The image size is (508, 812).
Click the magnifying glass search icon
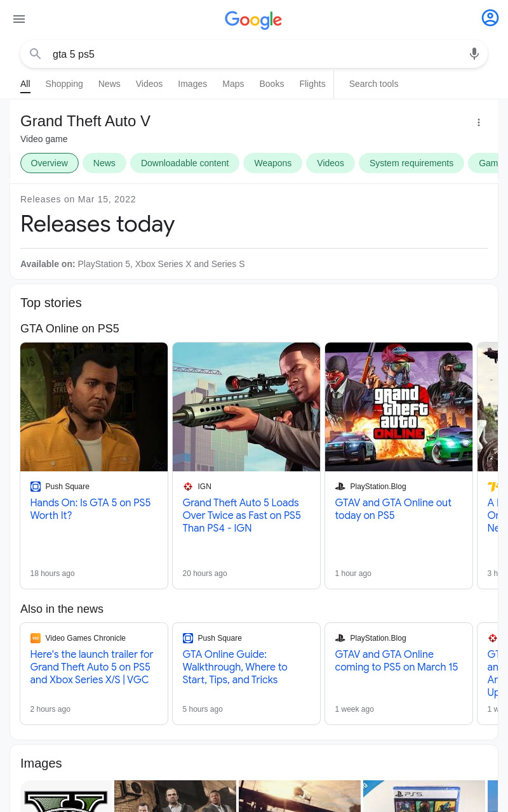point(36,54)
